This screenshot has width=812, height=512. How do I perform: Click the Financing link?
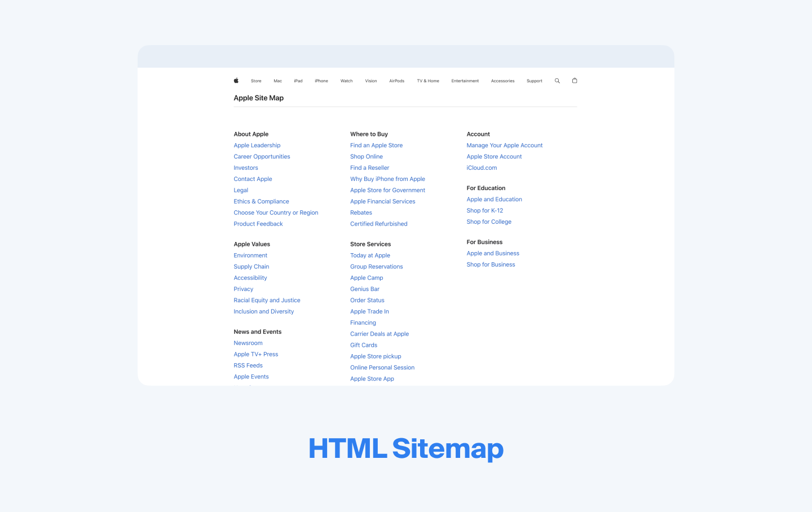(363, 323)
